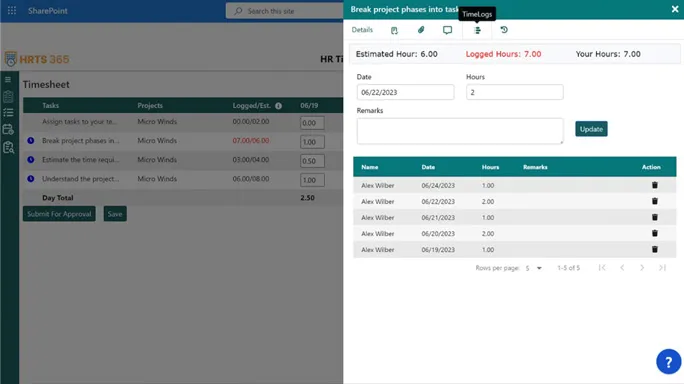Delete the 06/21/2023 time log entry
The height and width of the screenshot is (384, 684).
(655, 217)
